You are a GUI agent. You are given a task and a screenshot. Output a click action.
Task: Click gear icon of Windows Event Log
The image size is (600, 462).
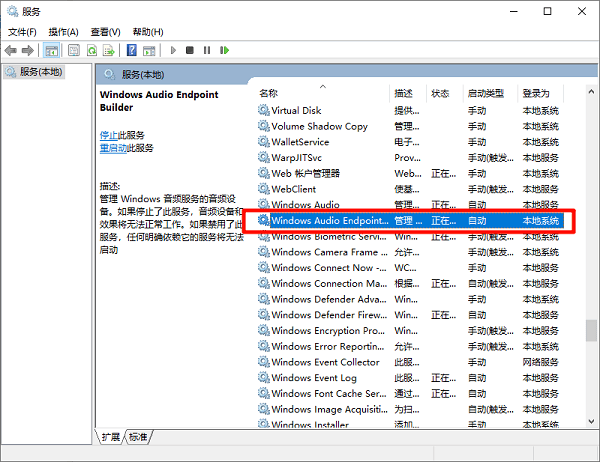click(x=264, y=377)
